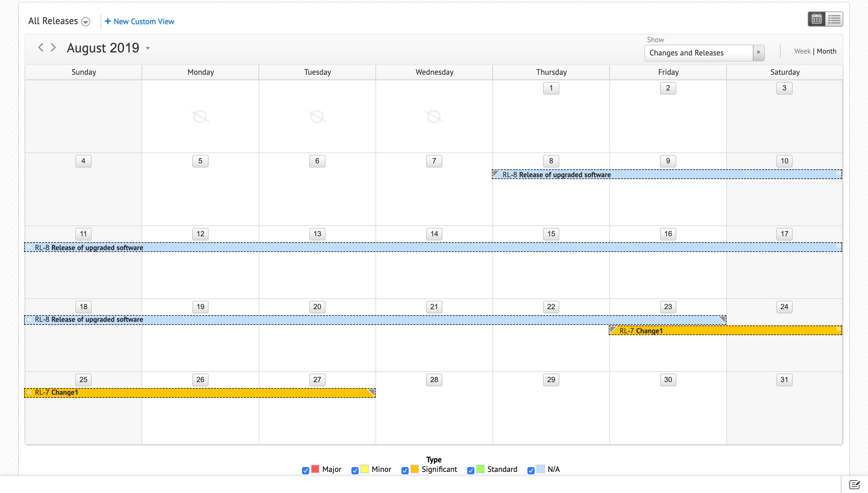This screenshot has height=493, width=868.
Task: Go to next month arrow
Action: pyautogui.click(x=53, y=47)
